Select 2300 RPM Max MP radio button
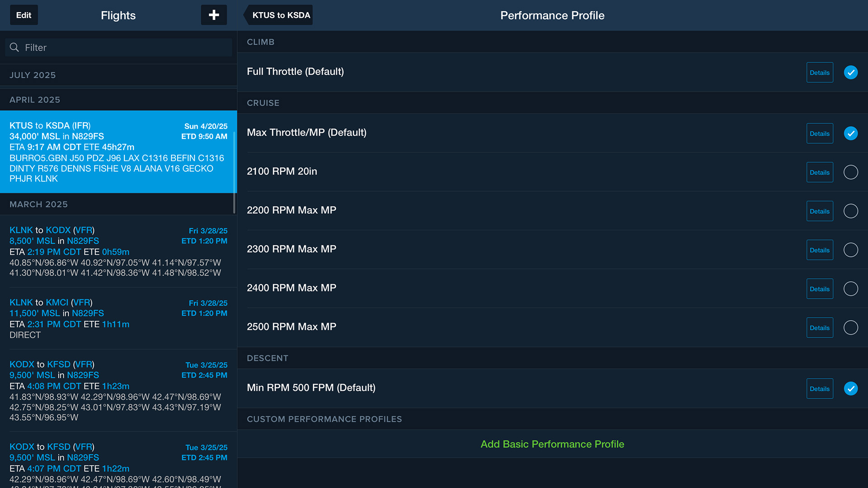This screenshot has width=868, height=488. click(850, 250)
